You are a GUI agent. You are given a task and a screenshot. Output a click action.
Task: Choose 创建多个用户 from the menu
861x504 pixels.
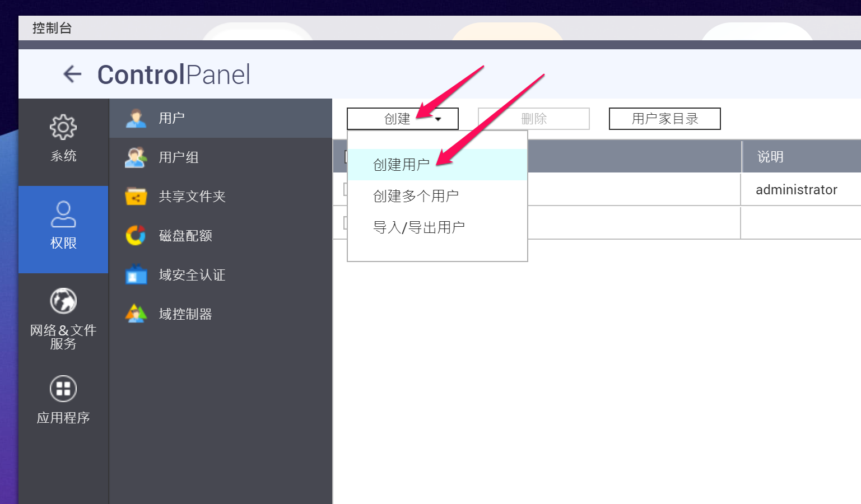[438, 196]
